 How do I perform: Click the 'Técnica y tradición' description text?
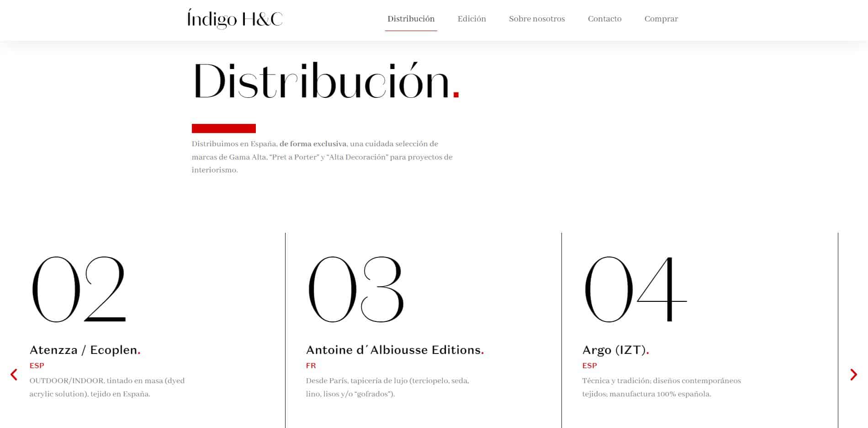[662, 387]
